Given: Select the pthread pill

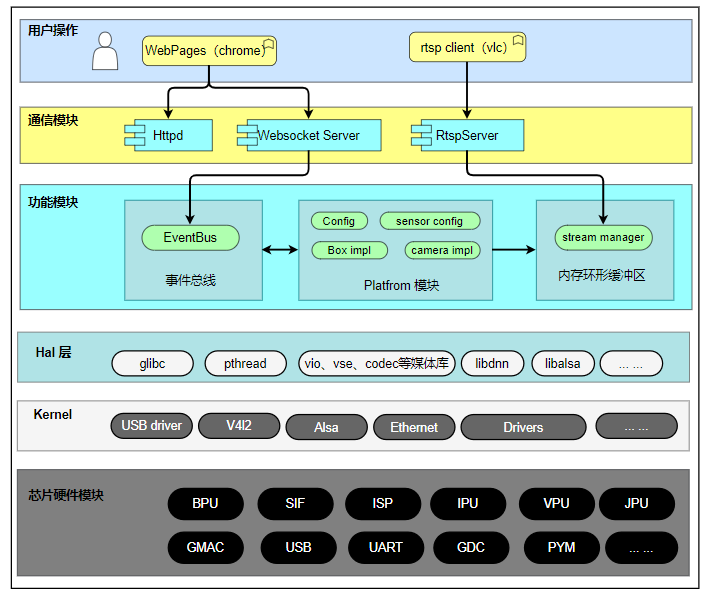Looking at the screenshot, I should [x=245, y=364].
